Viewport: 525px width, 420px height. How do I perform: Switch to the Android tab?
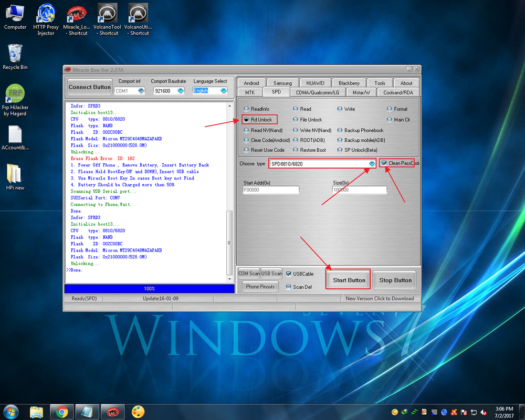click(251, 83)
